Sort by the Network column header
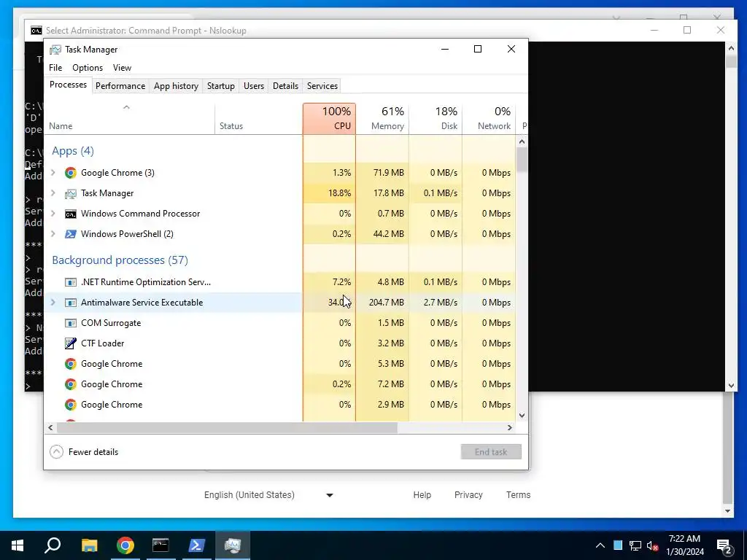Screen dimensions: 747x560 click(489, 119)
